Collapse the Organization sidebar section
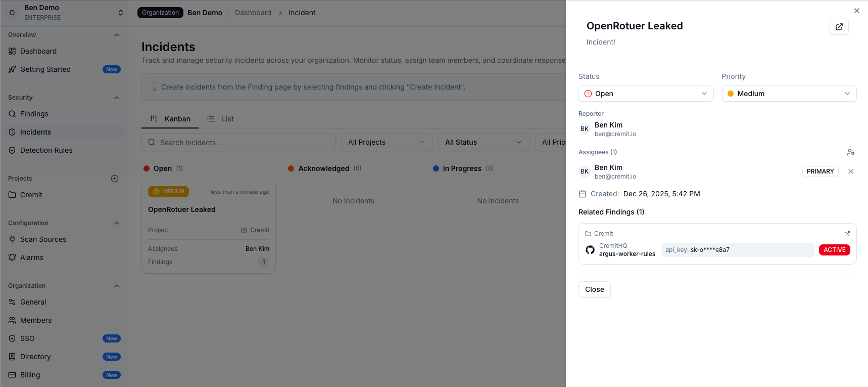 (117, 286)
